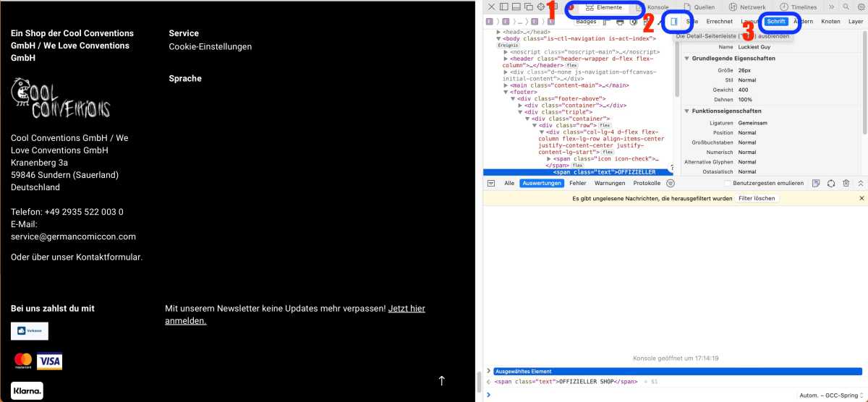Filter console by Warnungen
The height and width of the screenshot is (402, 868).
pos(610,183)
